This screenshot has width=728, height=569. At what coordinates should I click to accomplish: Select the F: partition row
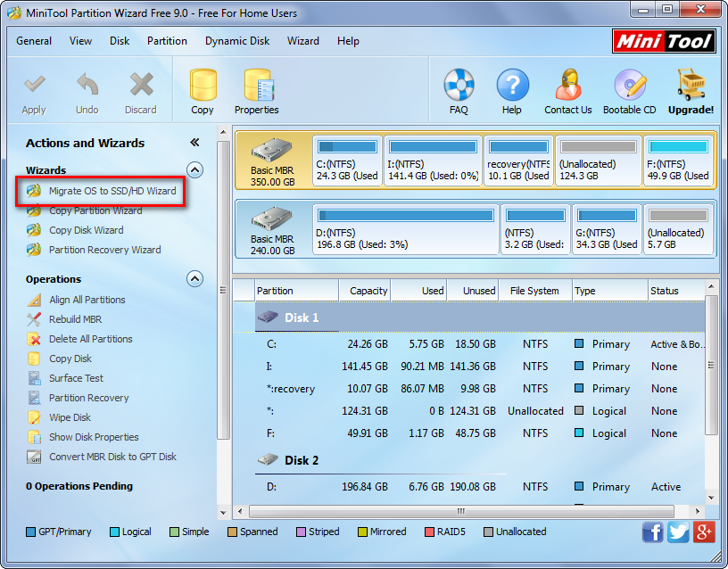tap(469, 433)
